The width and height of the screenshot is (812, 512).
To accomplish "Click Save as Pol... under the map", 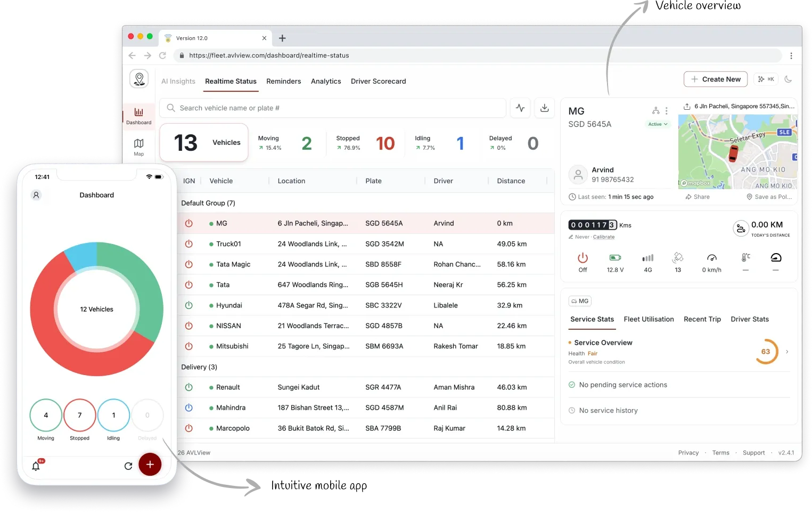I will pos(769,197).
